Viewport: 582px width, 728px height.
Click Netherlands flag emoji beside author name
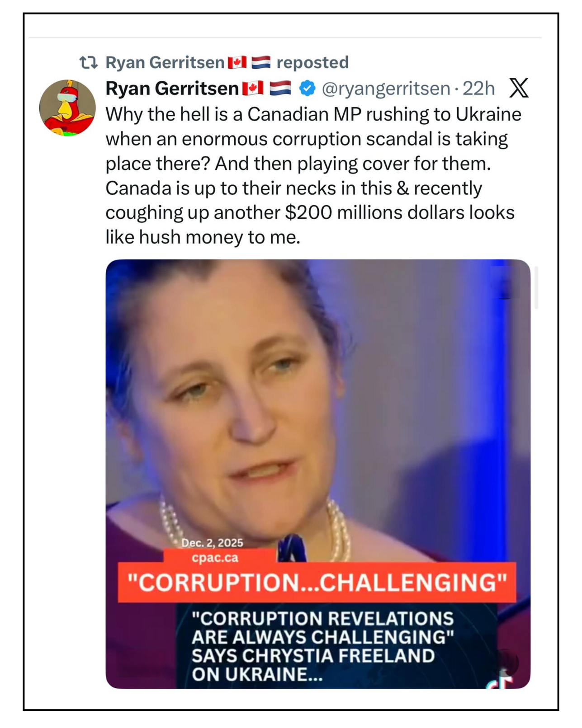[x=280, y=88]
